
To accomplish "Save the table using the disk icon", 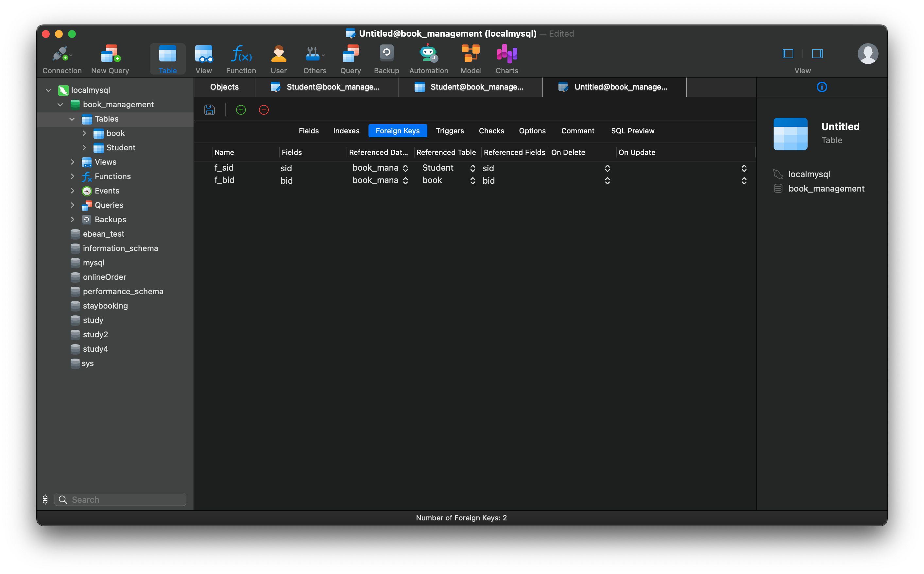I will pos(209,110).
